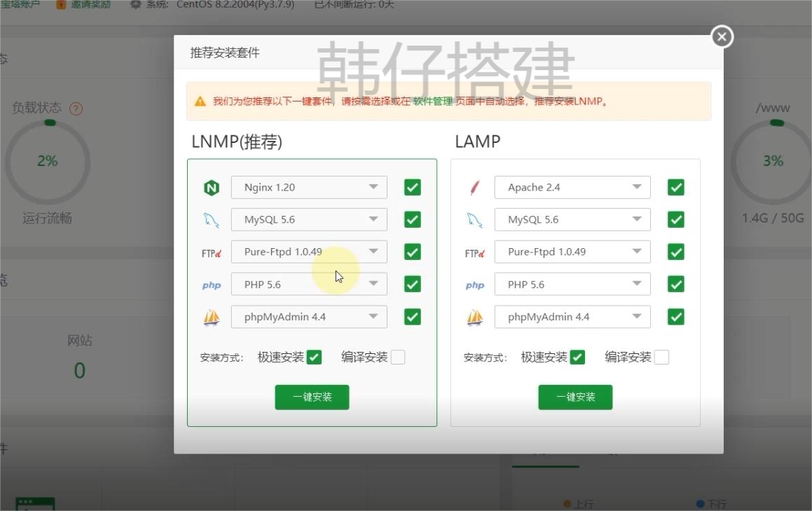Screen dimensions: 812x511
Task: Click the Apache feather icon in LAMP
Action: pyautogui.click(x=474, y=188)
